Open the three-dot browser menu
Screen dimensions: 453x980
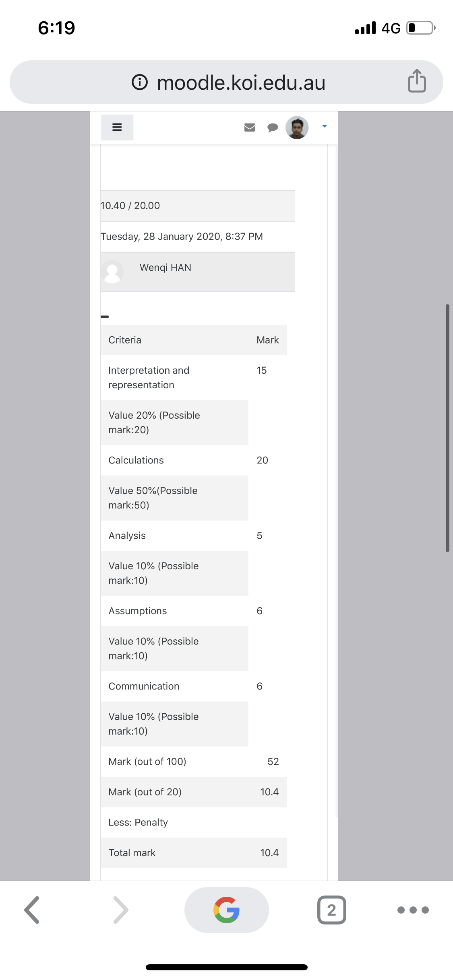pyautogui.click(x=413, y=910)
